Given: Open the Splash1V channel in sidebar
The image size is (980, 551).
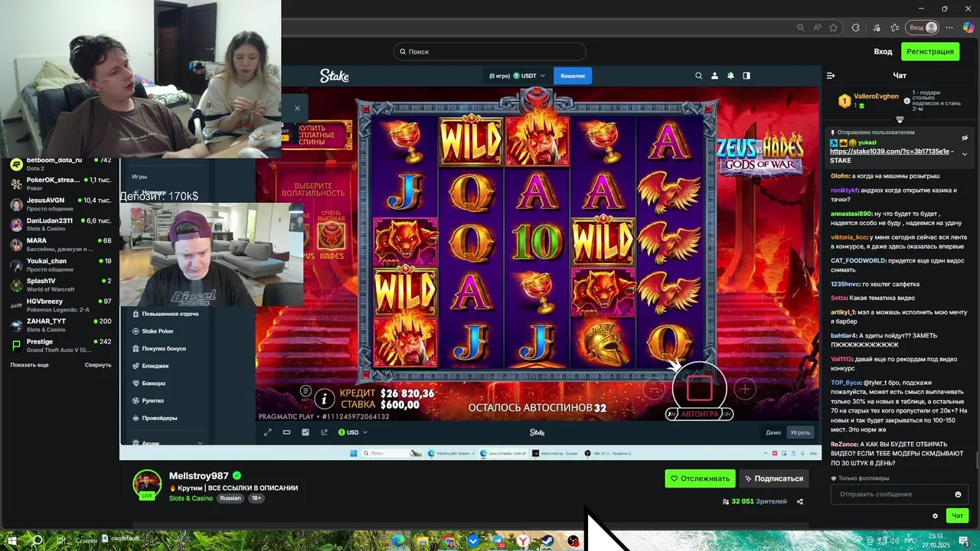Looking at the screenshot, I should coord(60,285).
